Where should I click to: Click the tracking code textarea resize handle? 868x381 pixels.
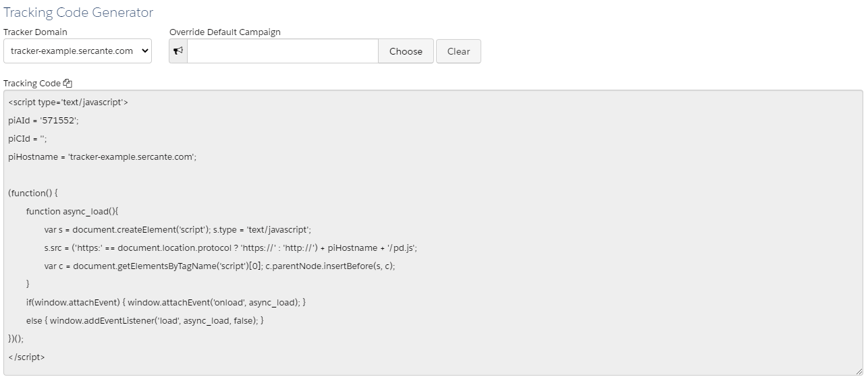859,372
